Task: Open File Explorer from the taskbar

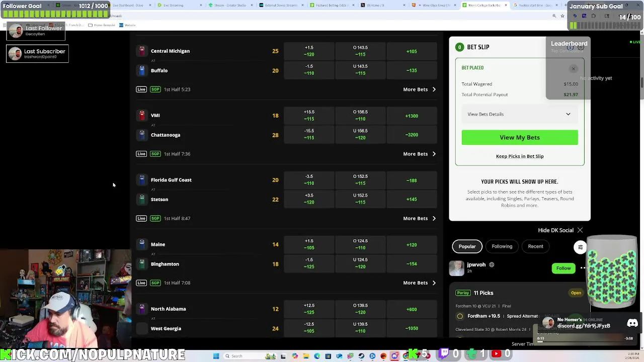Action: coord(306,356)
